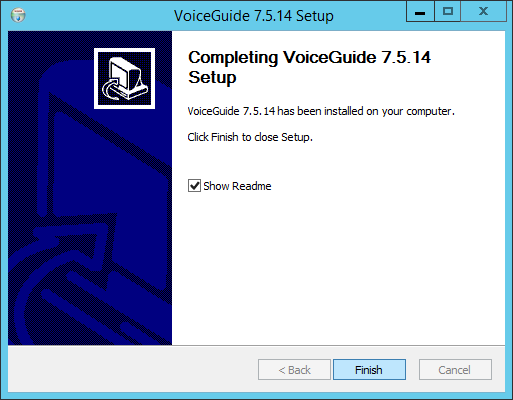Click the Completing VoiceGuide 7.5.14 Setup heading
Screen dimensions: 513x400
coord(309,67)
